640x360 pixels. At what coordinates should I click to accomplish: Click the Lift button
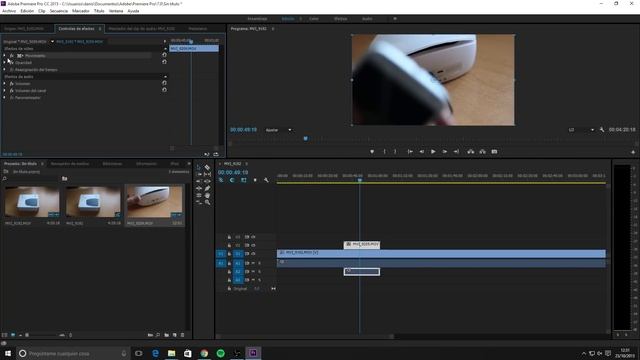click(x=471, y=151)
